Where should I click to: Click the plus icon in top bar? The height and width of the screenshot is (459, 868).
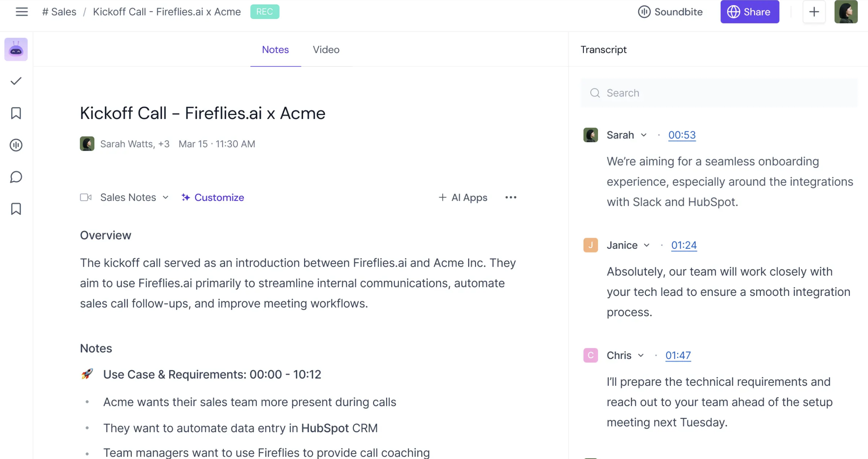coord(814,12)
